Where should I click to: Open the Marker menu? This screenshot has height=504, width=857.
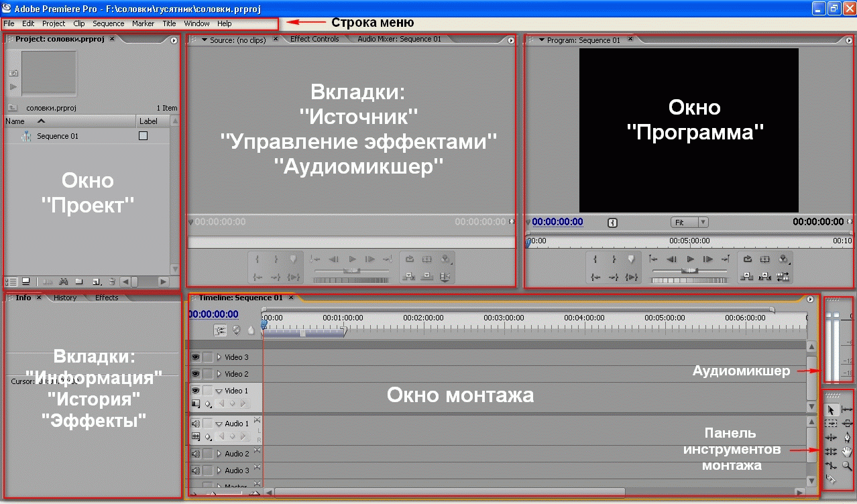tap(143, 23)
